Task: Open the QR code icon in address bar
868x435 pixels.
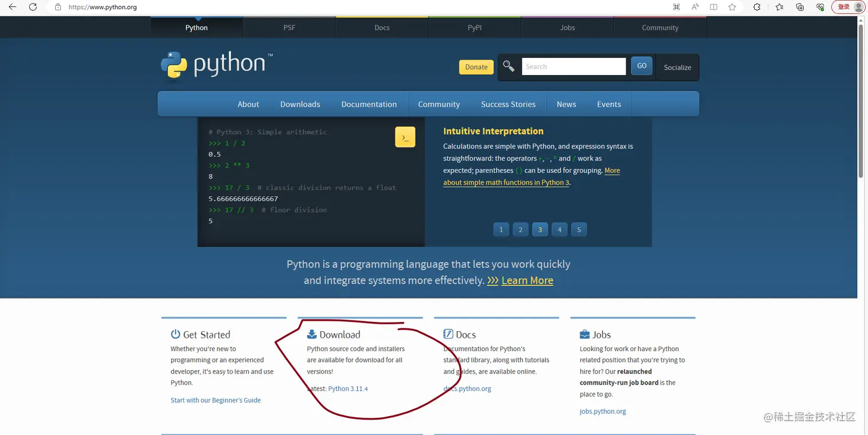Action: pyautogui.click(x=676, y=7)
